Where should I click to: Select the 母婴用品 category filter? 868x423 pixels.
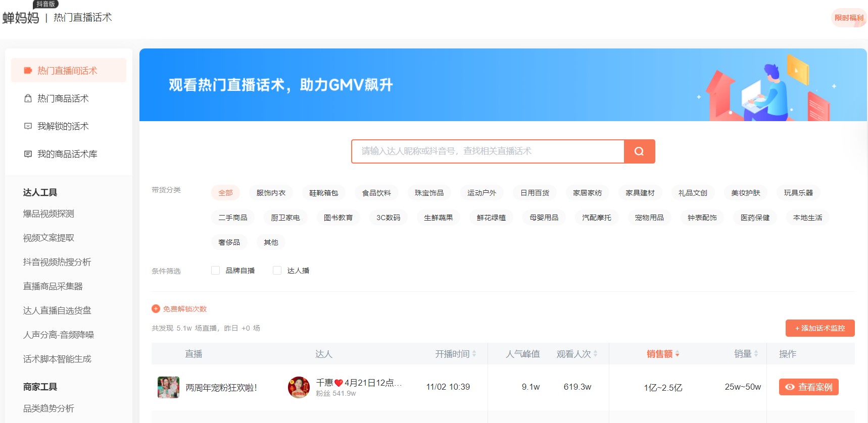click(544, 218)
